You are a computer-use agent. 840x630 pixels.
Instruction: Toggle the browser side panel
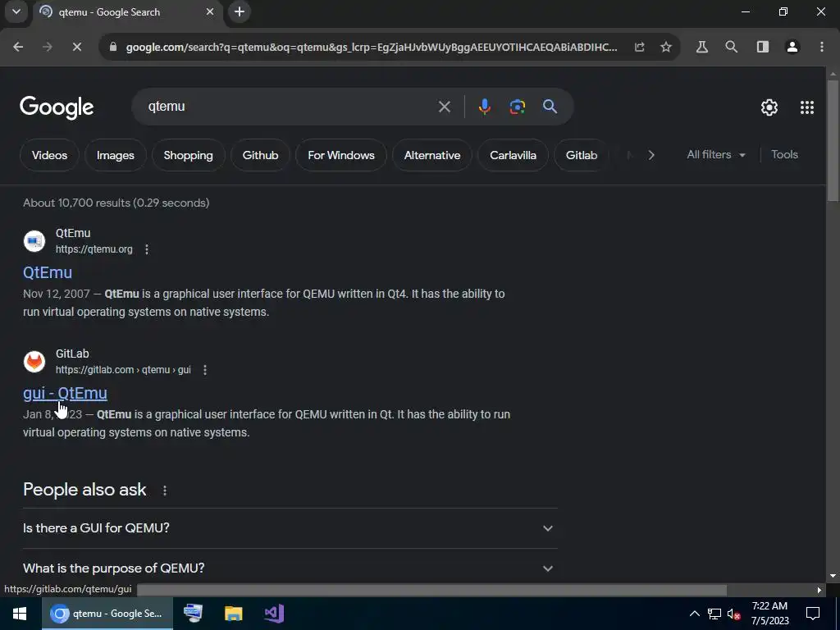click(x=763, y=47)
